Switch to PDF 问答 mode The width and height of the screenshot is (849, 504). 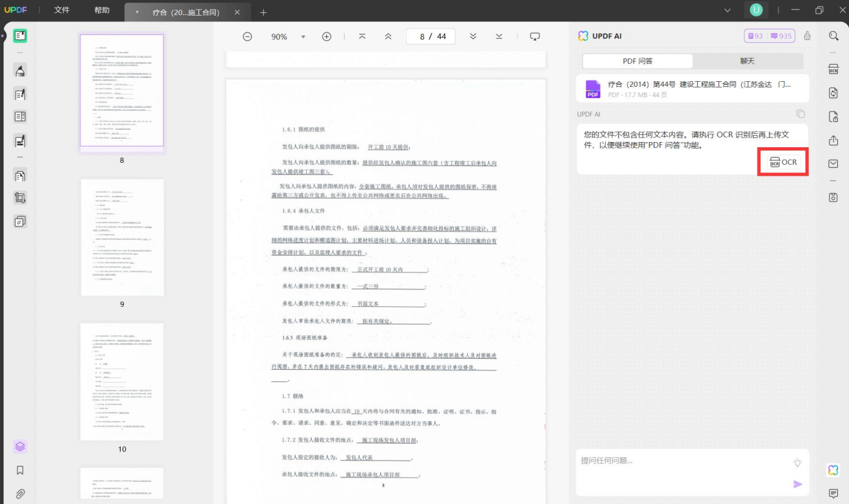638,61
